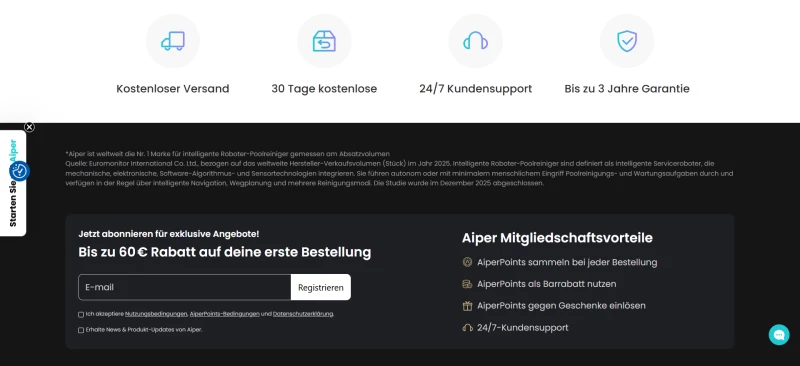Click '24/7 Kundensupport' label under icons
This screenshot has height=366, width=800.
point(476,89)
